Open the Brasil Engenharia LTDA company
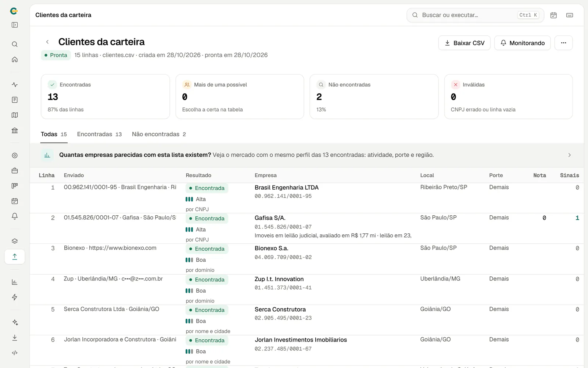Image resolution: width=588 pixels, height=368 pixels. 287,188
